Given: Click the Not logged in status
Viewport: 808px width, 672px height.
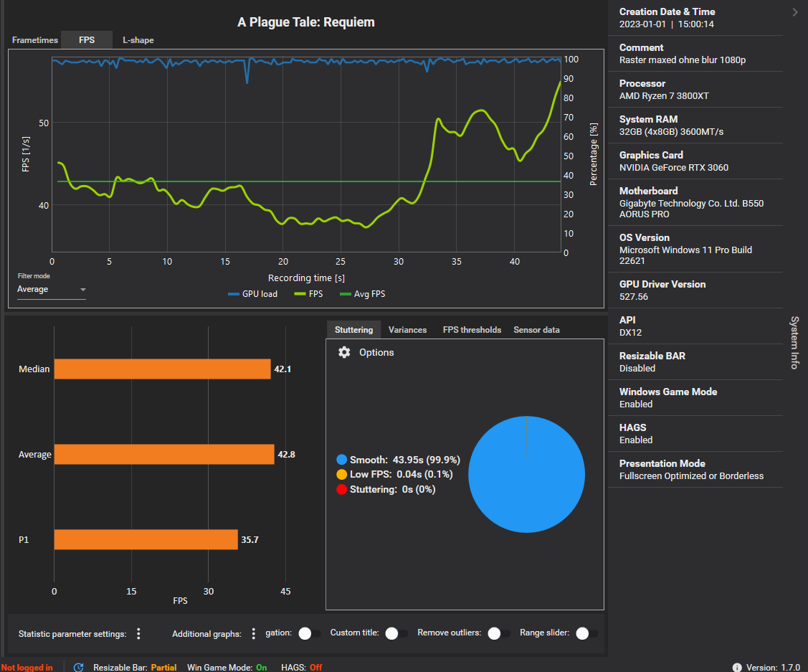Looking at the screenshot, I should [x=27, y=668].
